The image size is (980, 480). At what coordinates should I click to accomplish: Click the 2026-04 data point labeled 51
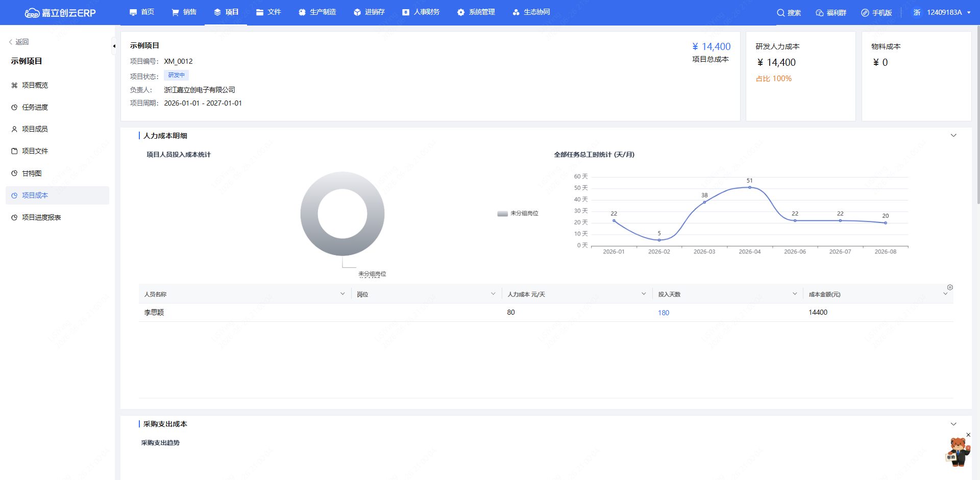click(x=749, y=187)
